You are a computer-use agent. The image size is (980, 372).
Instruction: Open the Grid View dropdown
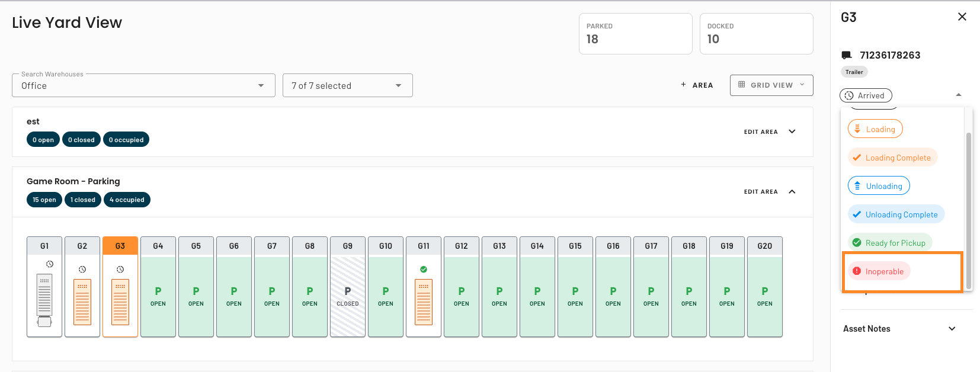pyautogui.click(x=771, y=85)
